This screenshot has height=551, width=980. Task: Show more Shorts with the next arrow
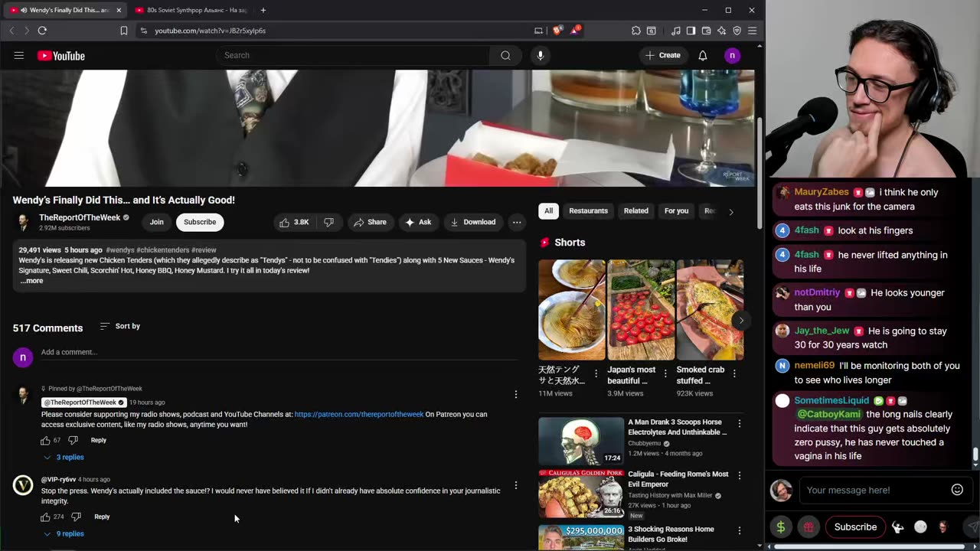tap(740, 321)
